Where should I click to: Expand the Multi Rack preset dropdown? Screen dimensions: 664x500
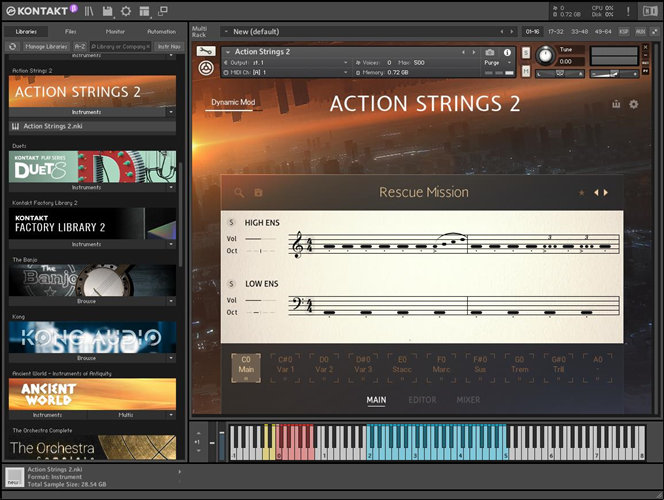coord(226,31)
